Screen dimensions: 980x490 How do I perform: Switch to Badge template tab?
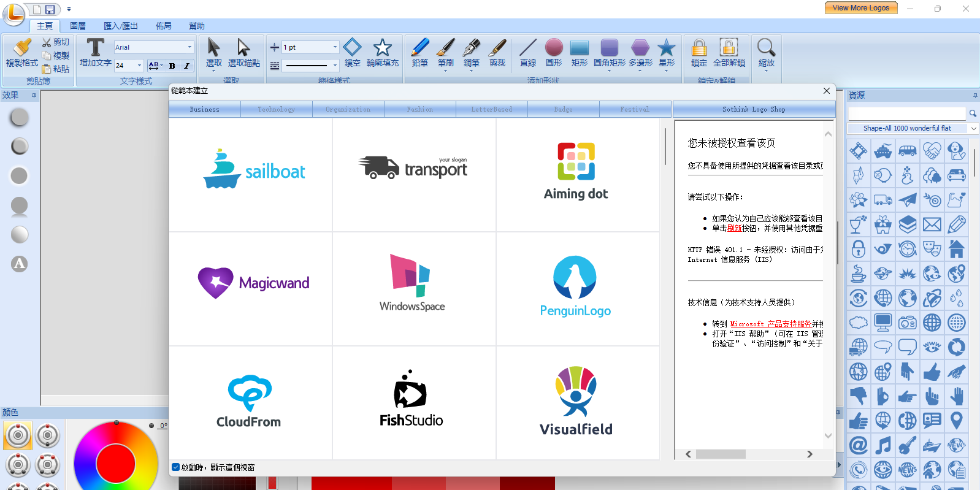(x=564, y=109)
